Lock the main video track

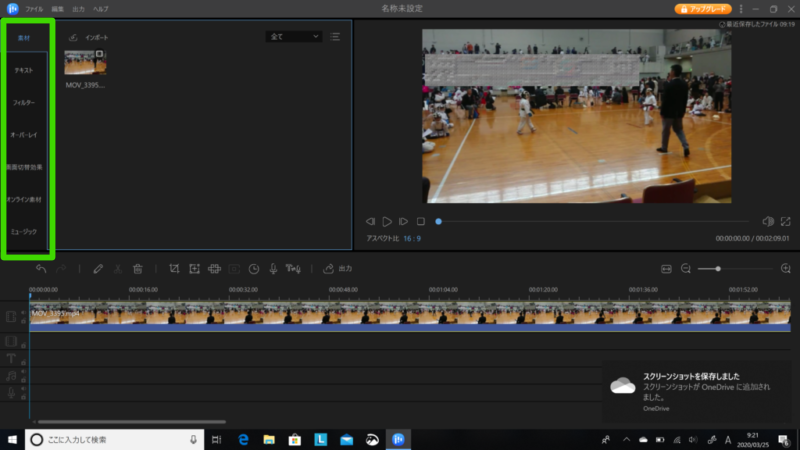pyautogui.click(x=23, y=321)
